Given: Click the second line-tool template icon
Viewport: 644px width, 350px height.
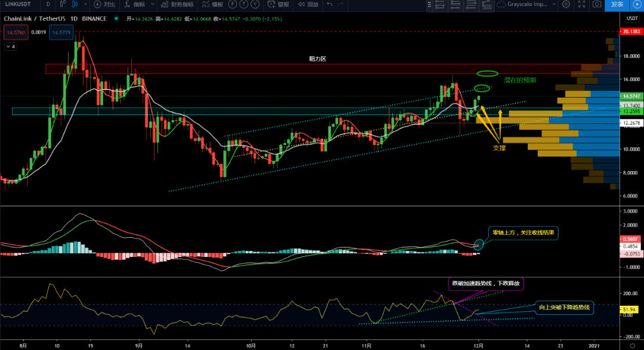Looking at the screenshot, I should click(455, 5).
